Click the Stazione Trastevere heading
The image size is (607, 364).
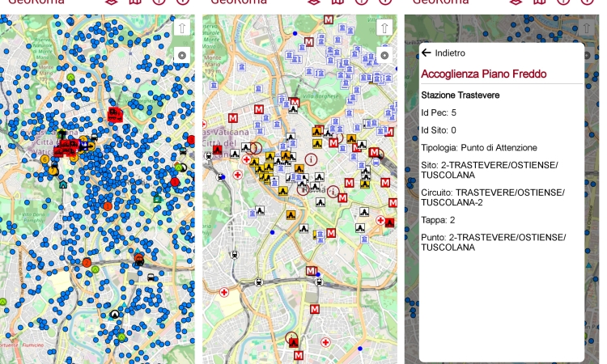coord(461,95)
